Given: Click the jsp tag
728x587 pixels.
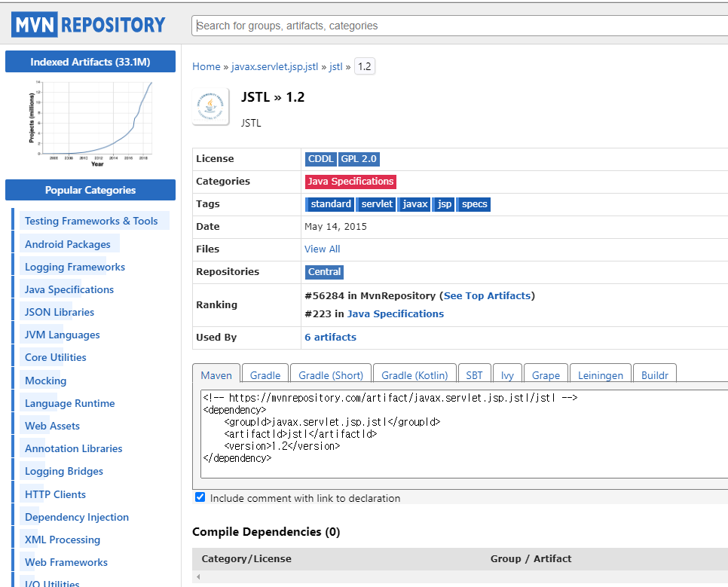Looking at the screenshot, I should point(445,204).
